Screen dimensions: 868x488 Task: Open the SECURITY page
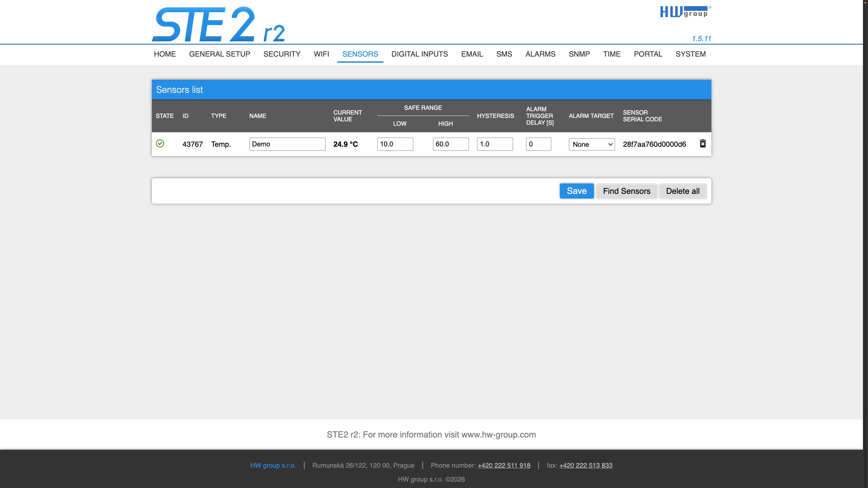tap(282, 54)
